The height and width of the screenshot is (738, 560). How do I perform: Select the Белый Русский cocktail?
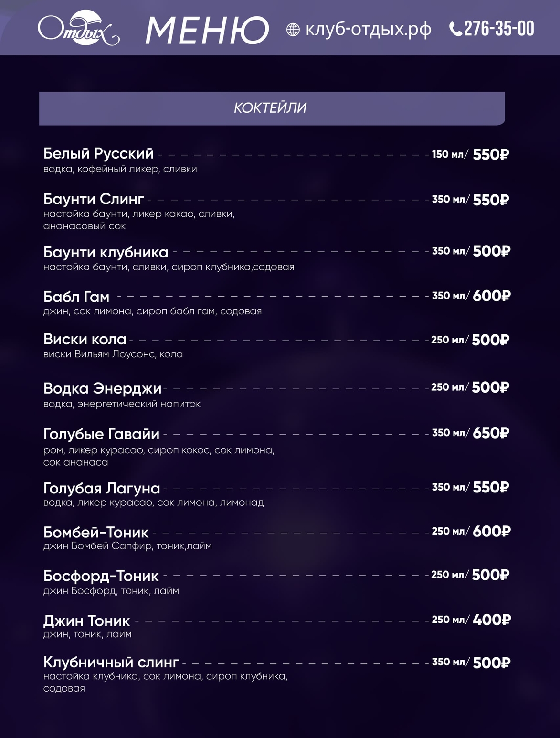tap(98, 154)
